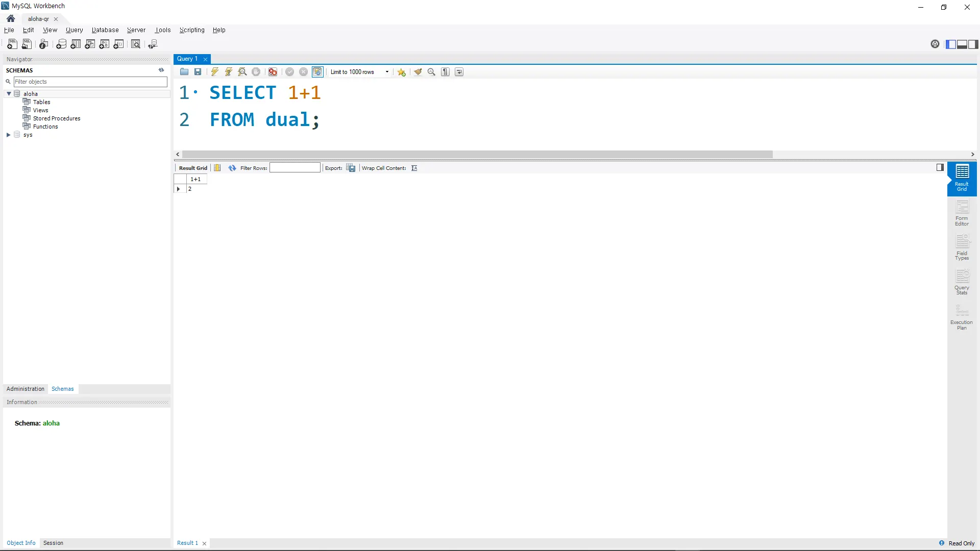Save the script with floppy disk icon
Image resolution: width=980 pixels, height=551 pixels.
tap(198, 72)
